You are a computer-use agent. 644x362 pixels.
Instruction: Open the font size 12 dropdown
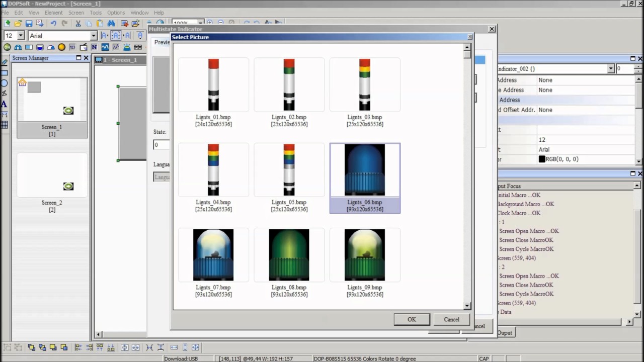(21, 36)
